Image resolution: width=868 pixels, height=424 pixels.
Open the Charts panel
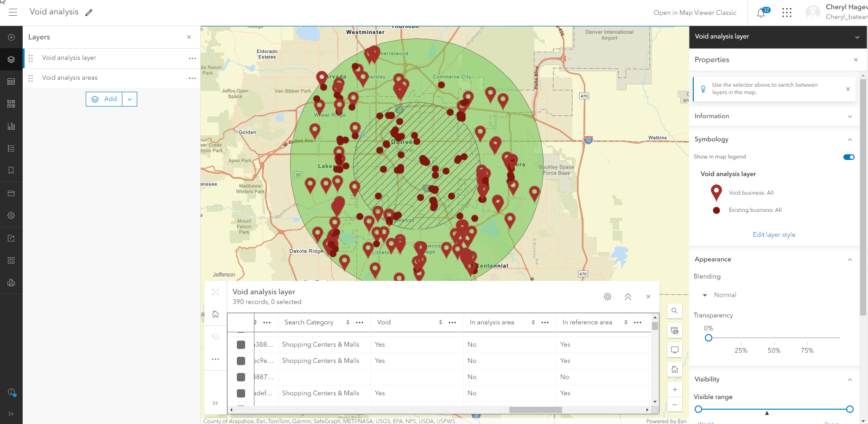(11, 126)
